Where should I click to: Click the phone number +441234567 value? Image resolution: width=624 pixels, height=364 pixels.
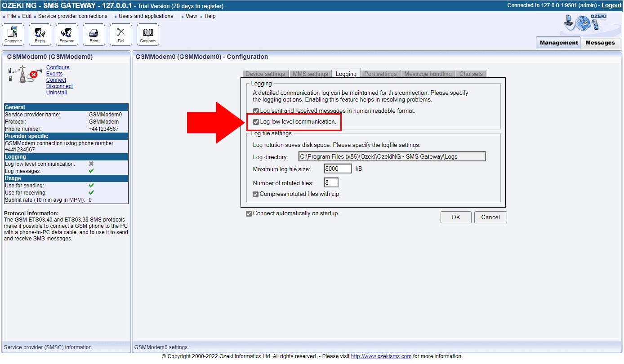103,129
